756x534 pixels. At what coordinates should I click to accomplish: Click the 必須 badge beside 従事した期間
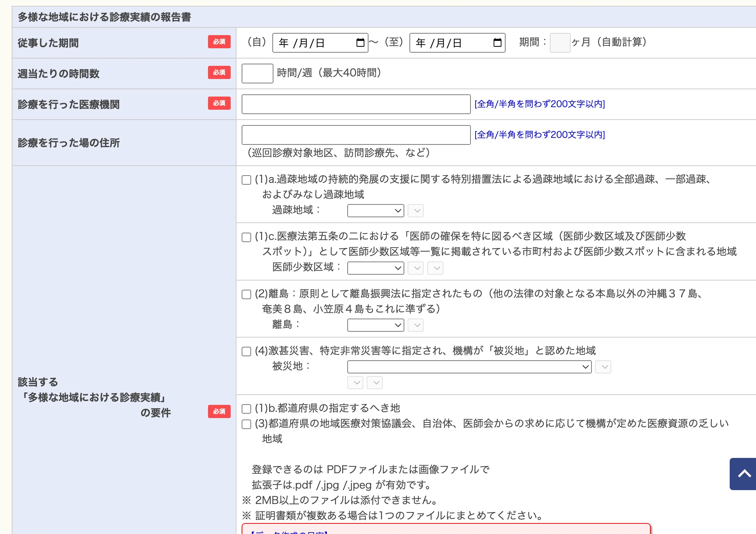click(x=219, y=42)
